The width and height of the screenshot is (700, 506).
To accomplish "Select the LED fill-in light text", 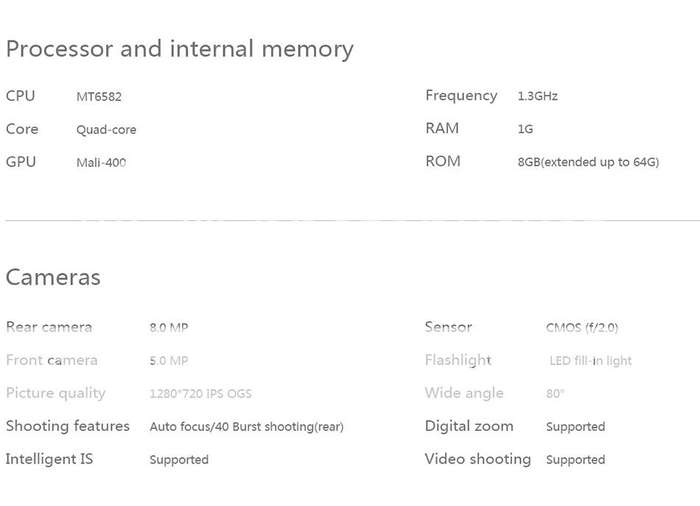I will click(591, 360).
